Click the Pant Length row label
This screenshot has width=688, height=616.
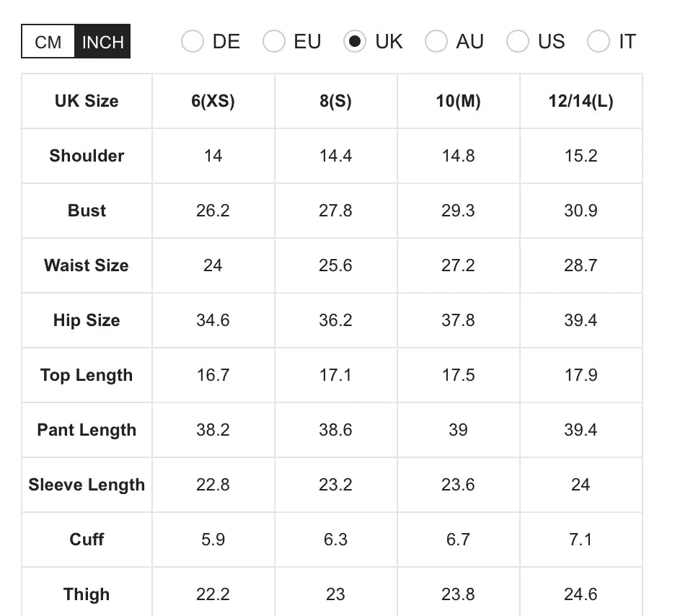[x=86, y=430]
